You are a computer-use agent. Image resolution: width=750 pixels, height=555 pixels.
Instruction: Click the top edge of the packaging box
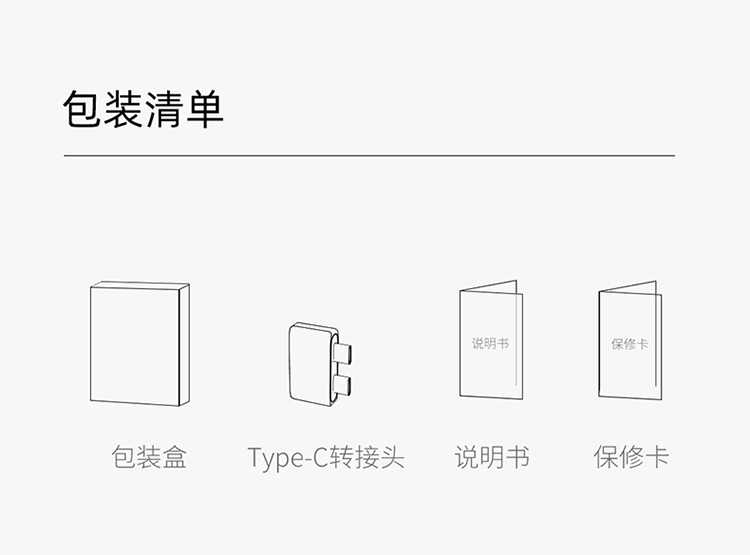(140, 285)
